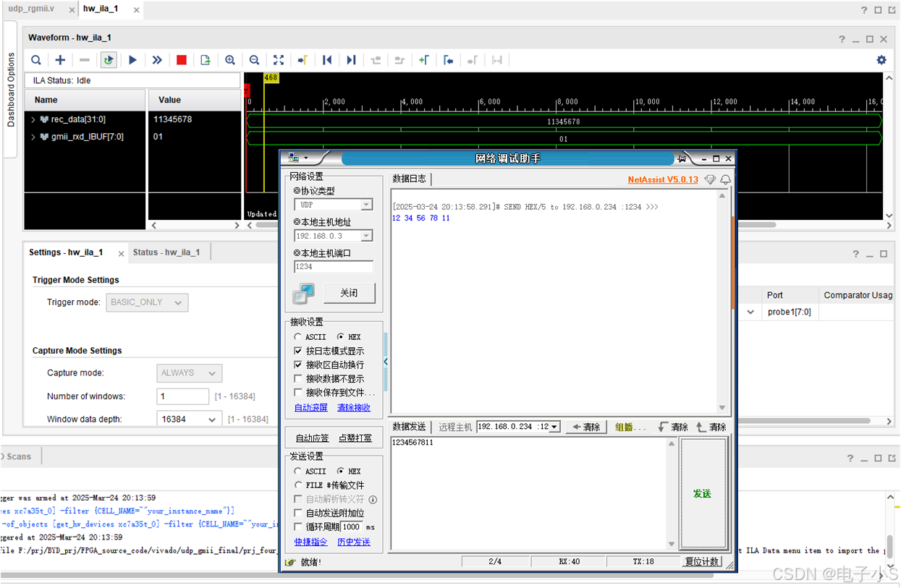Open the Window data depth dropdown
Viewport: 901px width, 588px height.
click(212, 419)
